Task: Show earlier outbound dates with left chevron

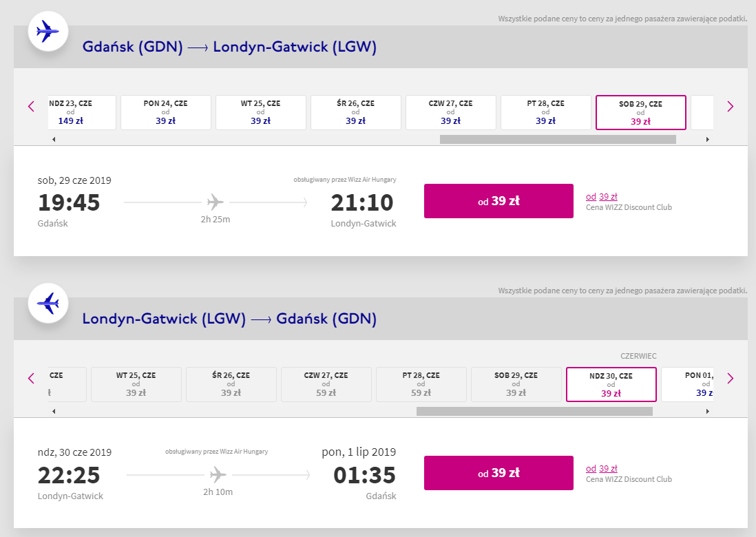Action: tap(31, 106)
